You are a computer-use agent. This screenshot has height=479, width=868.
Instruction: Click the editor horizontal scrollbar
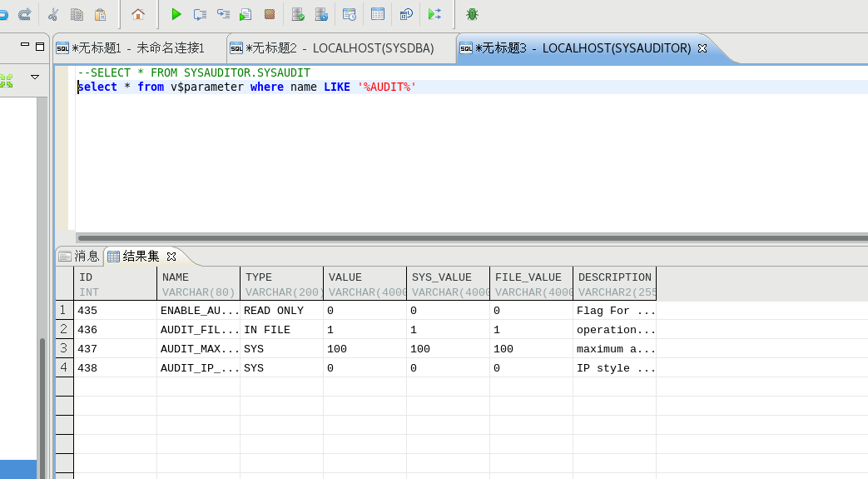(x=466, y=237)
